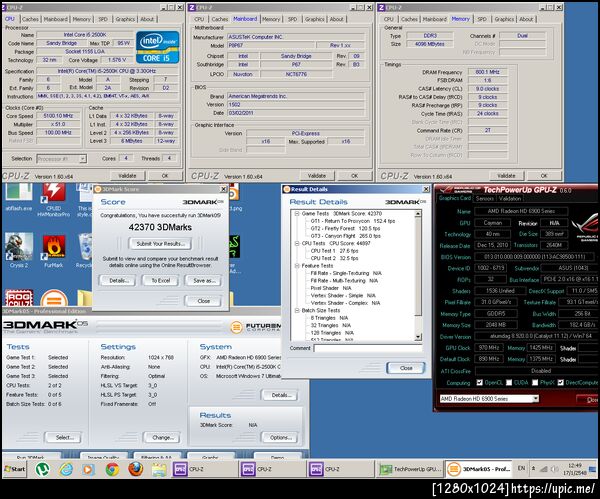Open Windows Media Player from the taskbar
The height and width of the screenshot is (499, 600).
pyautogui.click(x=89, y=469)
